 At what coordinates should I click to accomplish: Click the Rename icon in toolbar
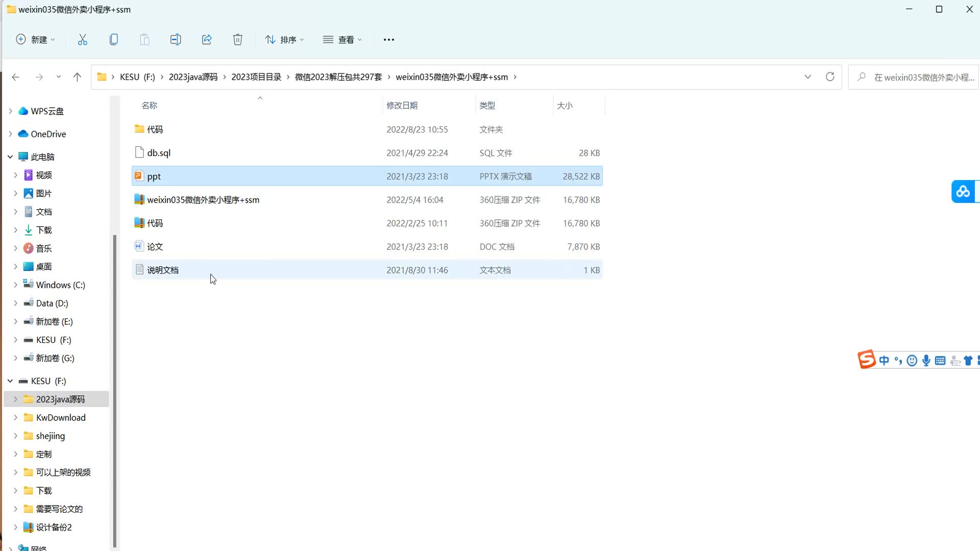(x=175, y=39)
